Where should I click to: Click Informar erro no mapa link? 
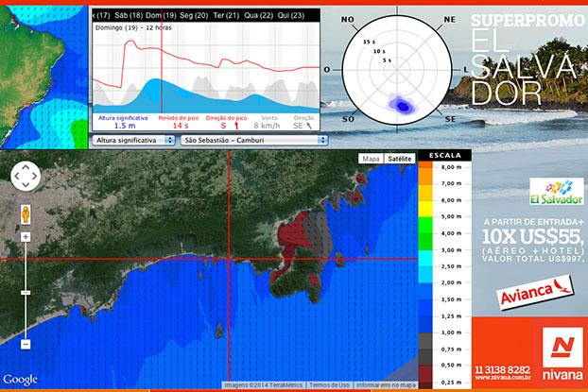click(x=386, y=384)
